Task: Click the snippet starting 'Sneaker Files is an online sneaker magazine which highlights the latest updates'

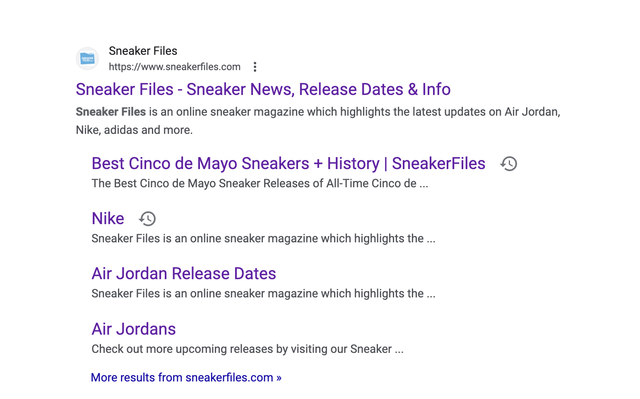Action: click(x=318, y=121)
